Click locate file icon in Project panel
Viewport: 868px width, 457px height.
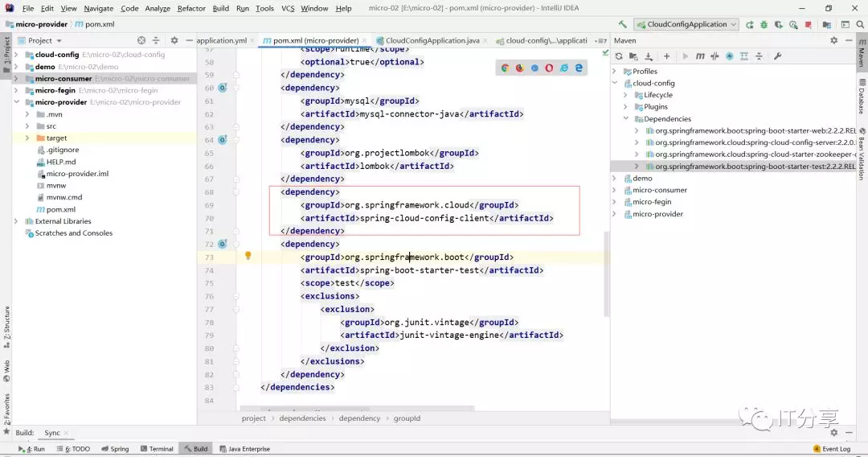click(141, 40)
